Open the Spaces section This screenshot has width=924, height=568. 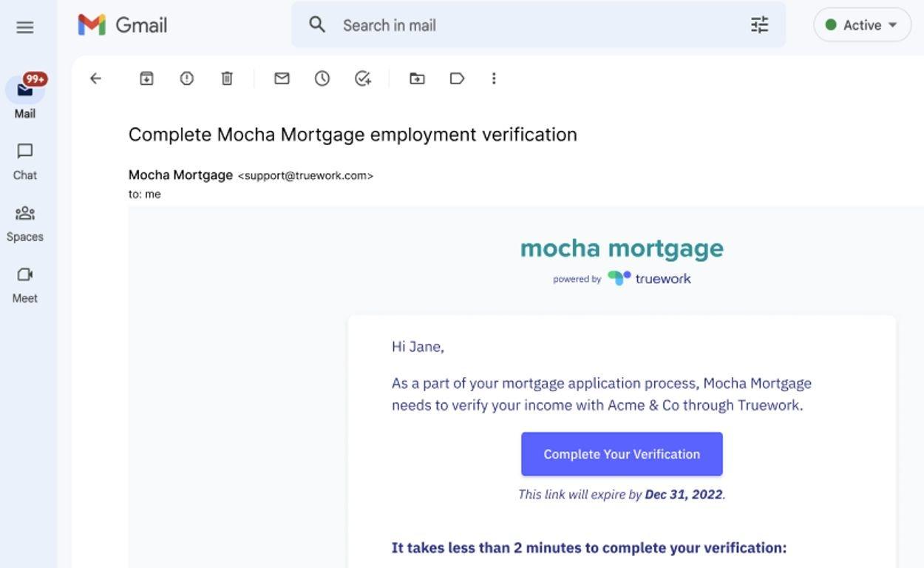tap(25, 223)
